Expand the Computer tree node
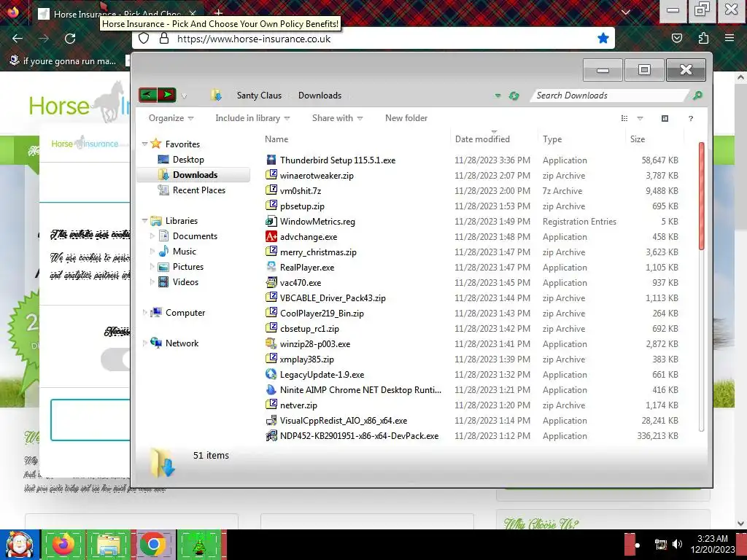Viewport: 747px width, 560px height. coord(144,312)
